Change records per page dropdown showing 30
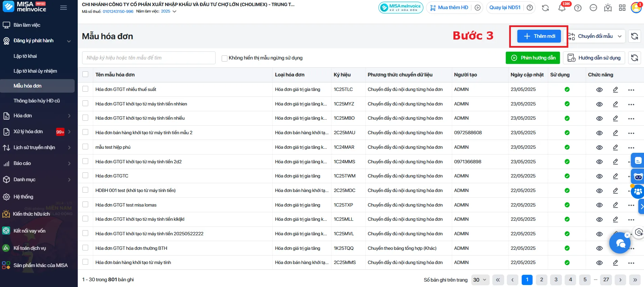Viewport: 644px width, 287px height. pos(479,280)
